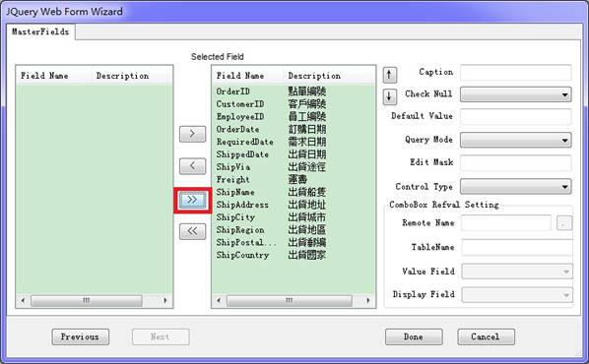Select the ShipRegion row
589x364 pixels.
click(x=293, y=229)
